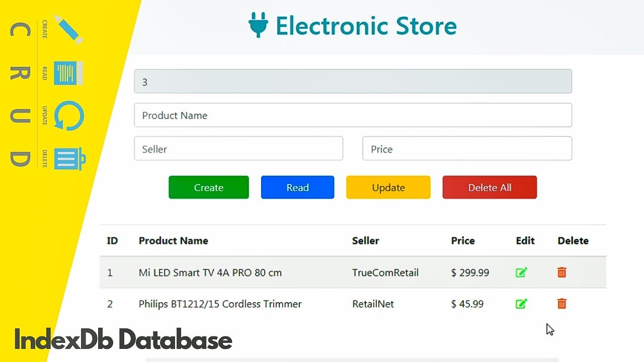Click the Product Name column header
This screenshot has height=362, width=644.
point(173,241)
